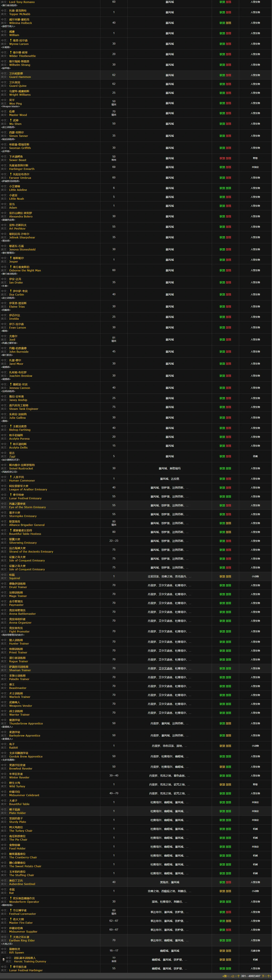Click 部落 faction in Guard Hammon row
The width and height of the screenshot is (272, 980).
229,75
